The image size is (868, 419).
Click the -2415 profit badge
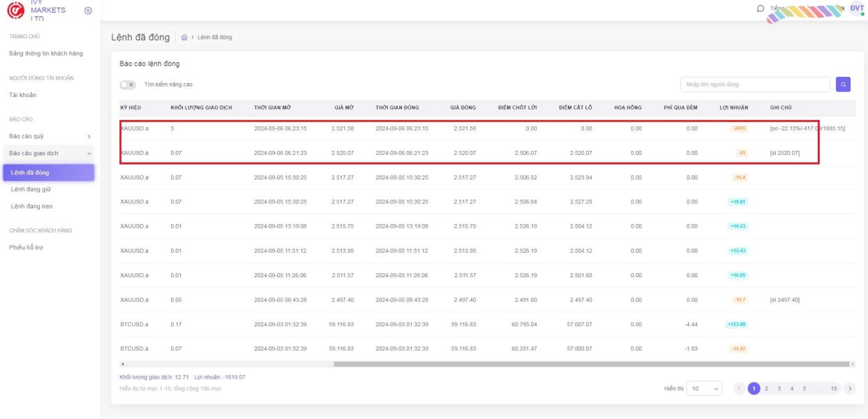pyautogui.click(x=740, y=128)
